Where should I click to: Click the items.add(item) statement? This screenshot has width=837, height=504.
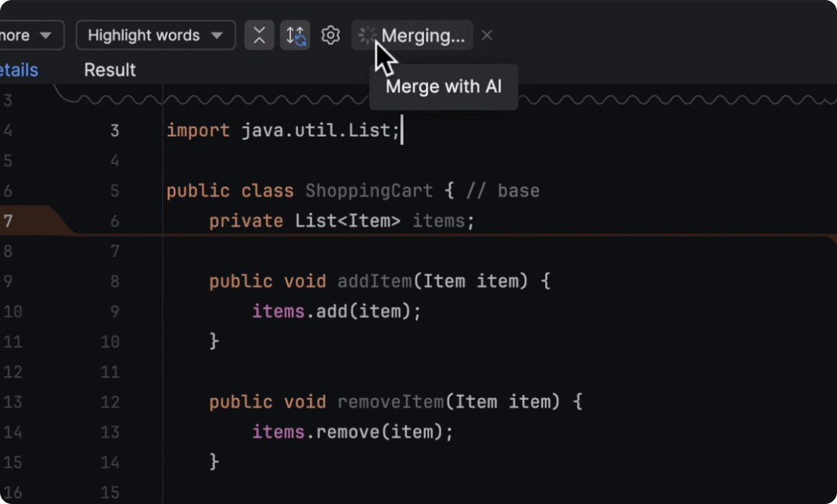(x=336, y=311)
